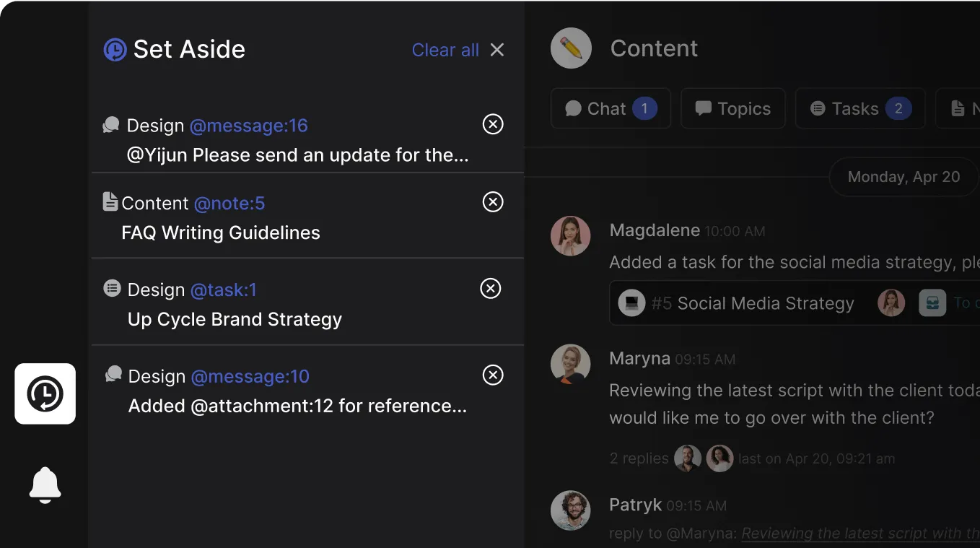Open the @note:5 reference link

pos(229,204)
